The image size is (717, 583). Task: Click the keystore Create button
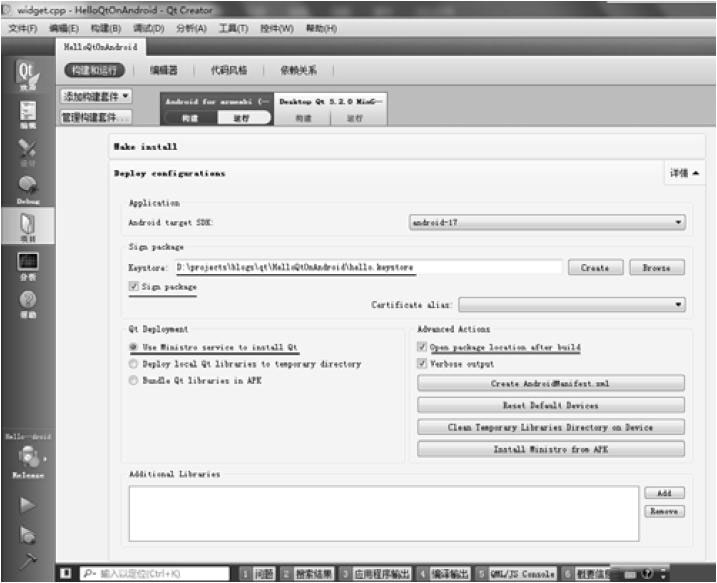click(595, 267)
